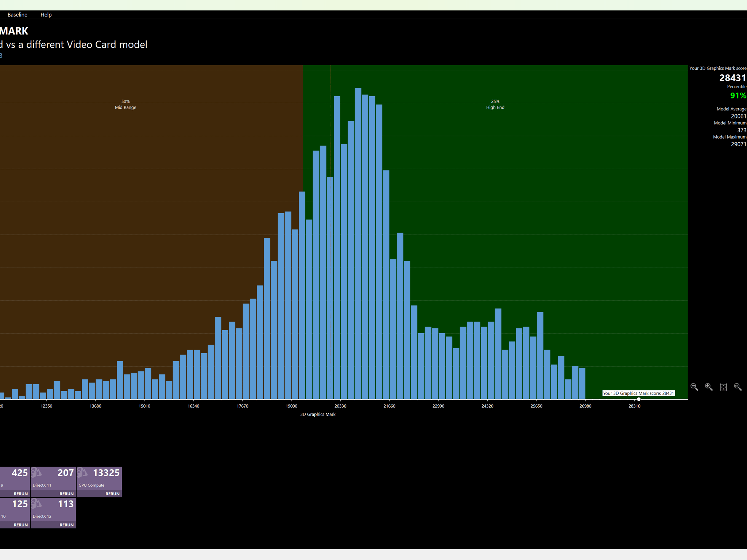
Task: Click the Model Average value 20061
Action: (739, 116)
